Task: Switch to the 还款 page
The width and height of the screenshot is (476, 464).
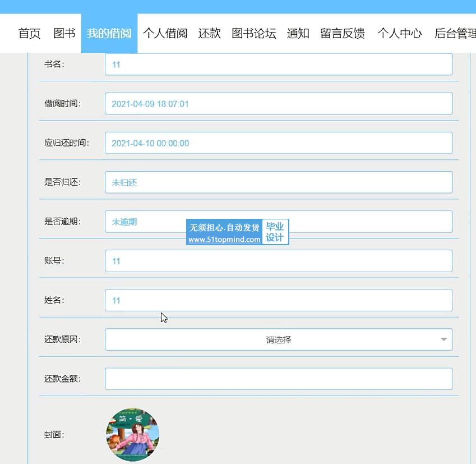Action: click(209, 33)
